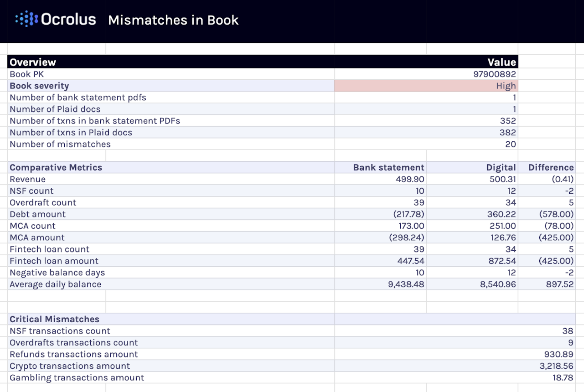
Task: Click the 352 txns value cell
Action: (x=508, y=121)
